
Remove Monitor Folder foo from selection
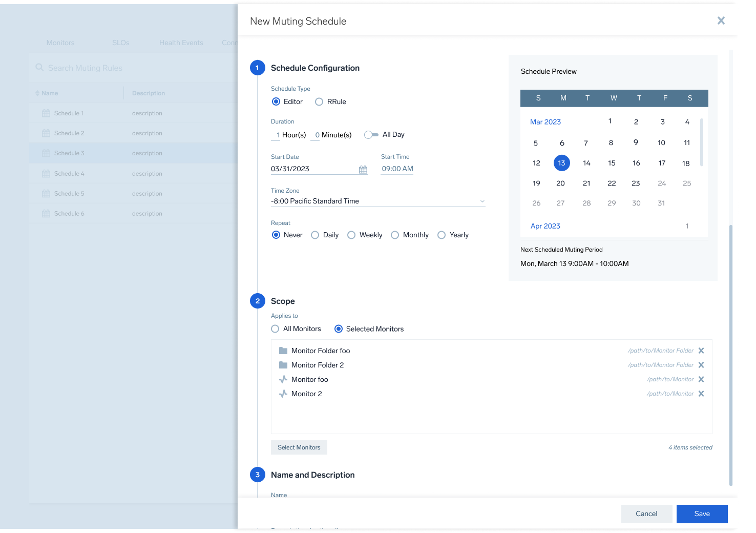pyautogui.click(x=701, y=351)
